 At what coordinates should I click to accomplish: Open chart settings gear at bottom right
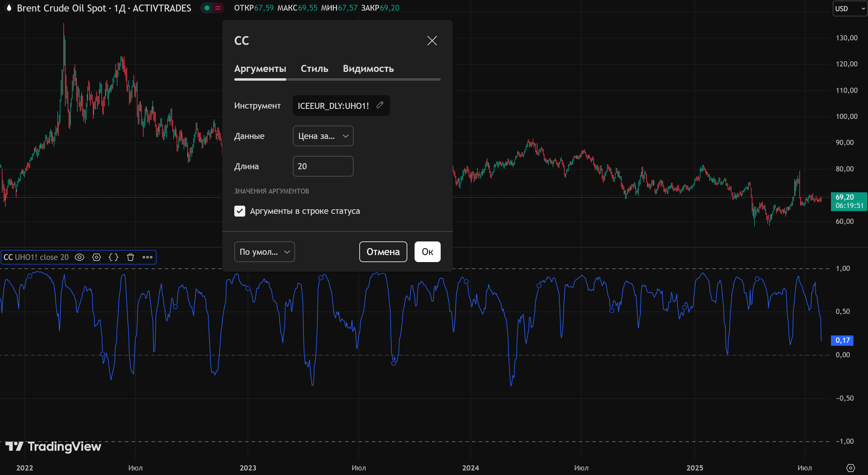pyautogui.click(x=850, y=468)
